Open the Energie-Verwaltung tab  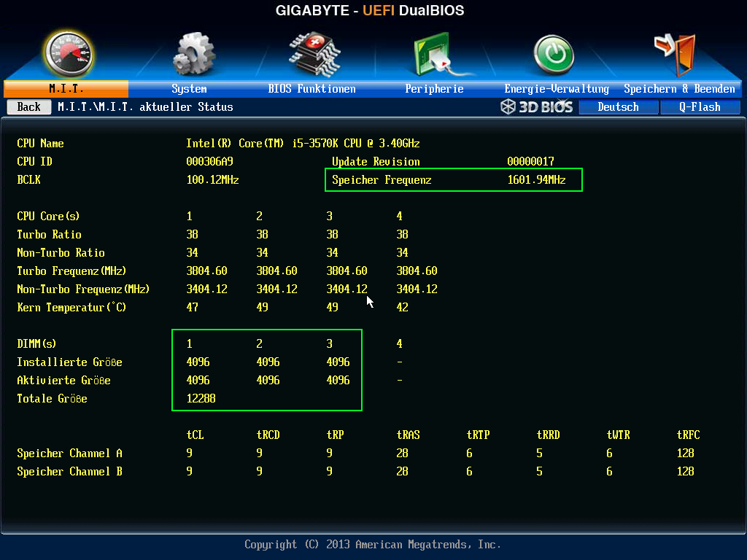pyautogui.click(x=557, y=89)
